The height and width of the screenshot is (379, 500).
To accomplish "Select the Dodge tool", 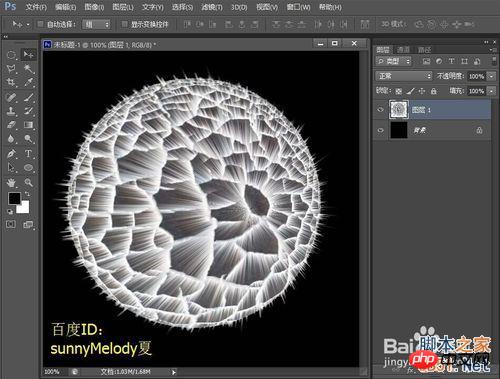I will 28,139.
